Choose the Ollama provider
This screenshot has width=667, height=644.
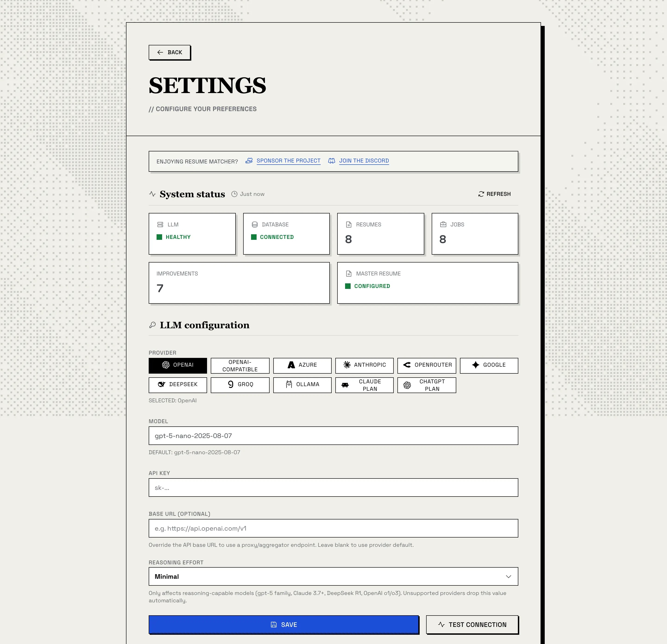click(x=302, y=385)
